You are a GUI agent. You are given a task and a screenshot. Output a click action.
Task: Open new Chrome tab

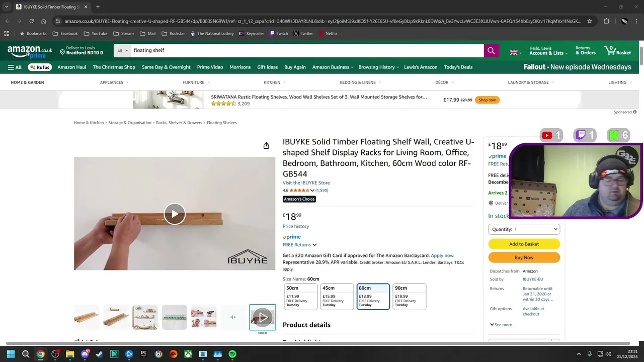click(98, 7)
